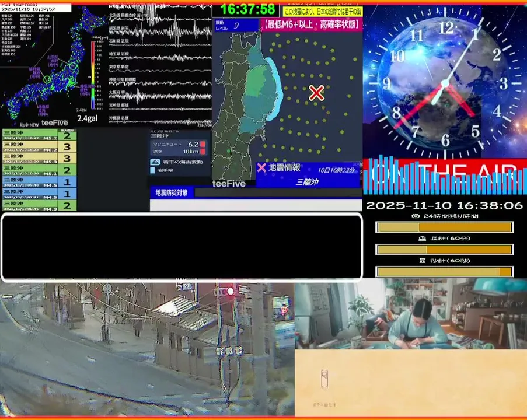Click the analog Earth clock face
The width and height of the screenshot is (527, 420).
(445, 83)
